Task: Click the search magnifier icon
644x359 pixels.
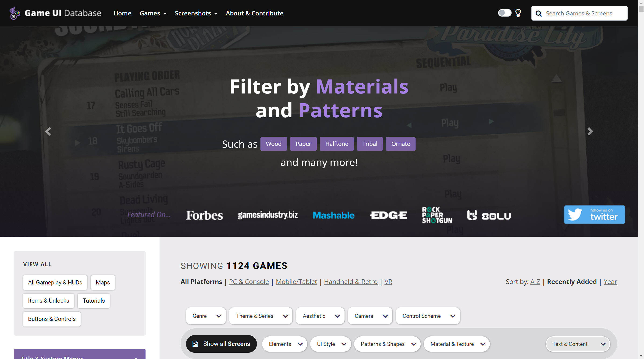Action: click(x=538, y=14)
